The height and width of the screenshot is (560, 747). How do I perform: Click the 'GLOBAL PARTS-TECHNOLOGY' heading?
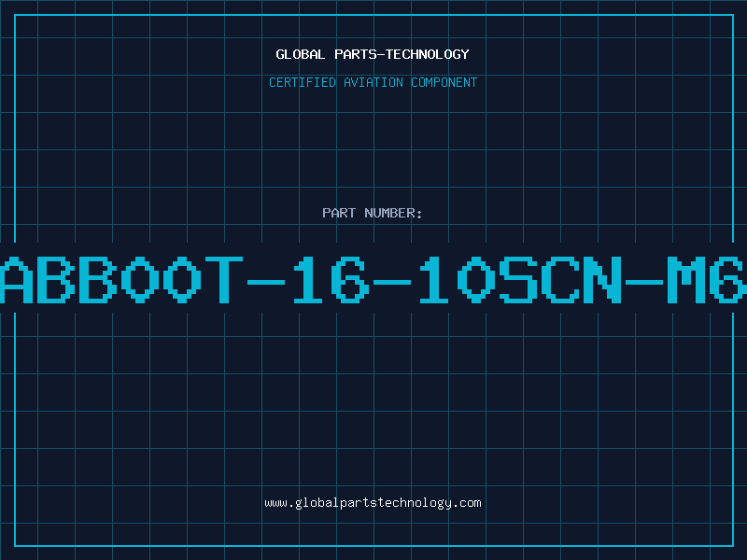pos(373,54)
